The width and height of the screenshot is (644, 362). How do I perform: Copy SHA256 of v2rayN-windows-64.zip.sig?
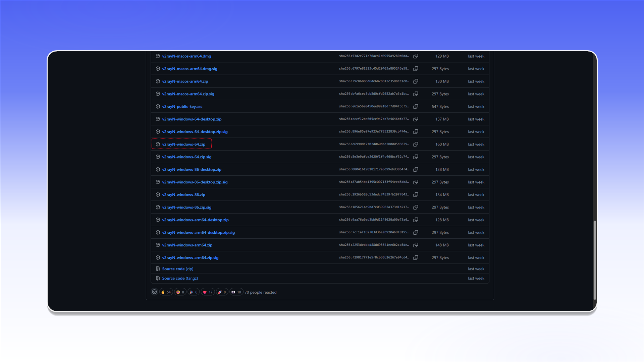pyautogui.click(x=416, y=157)
